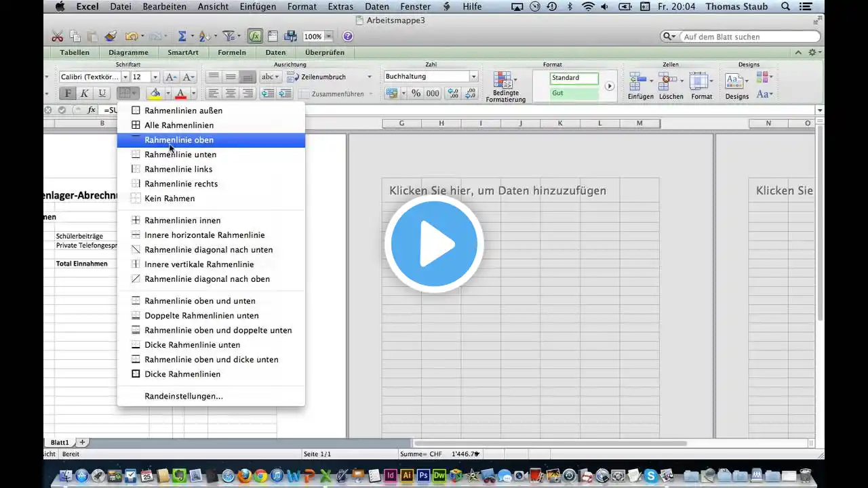Click the increase decimal places icon
This screenshot has height=488, width=868.
(x=453, y=94)
